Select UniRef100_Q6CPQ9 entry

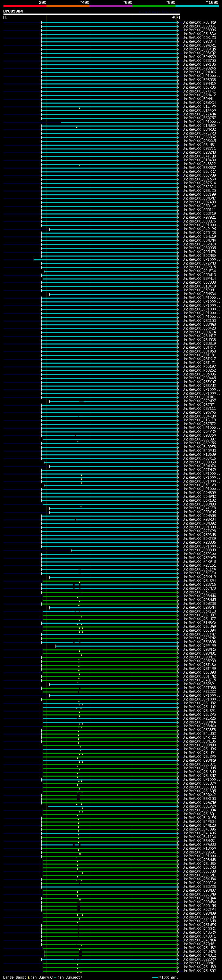click(199, 175)
